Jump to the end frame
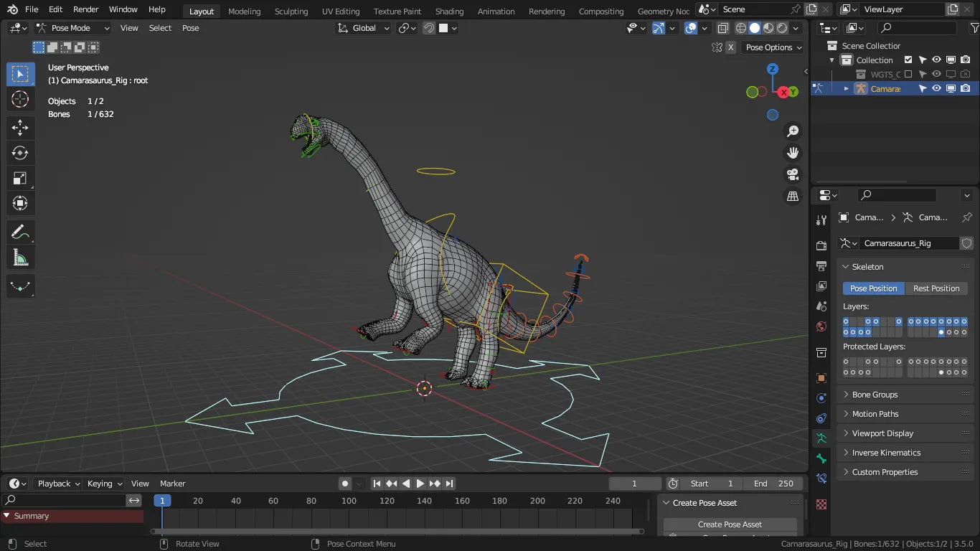The image size is (980, 551). click(x=449, y=484)
